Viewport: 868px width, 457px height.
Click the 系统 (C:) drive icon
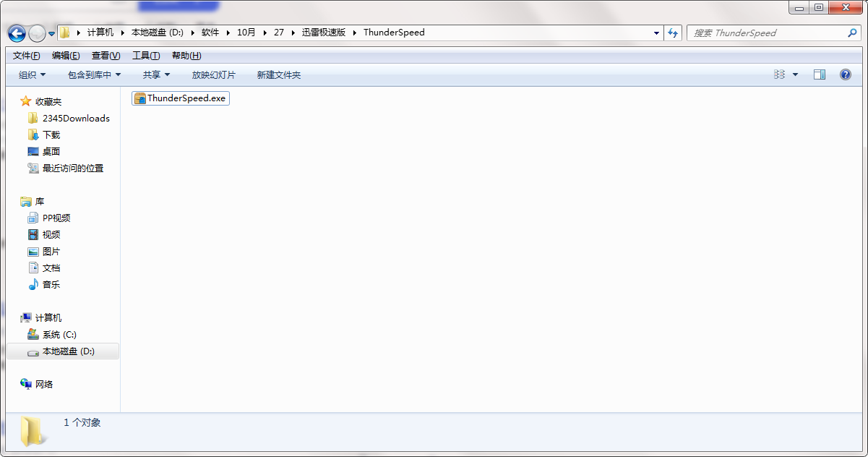tap(33, 334)
